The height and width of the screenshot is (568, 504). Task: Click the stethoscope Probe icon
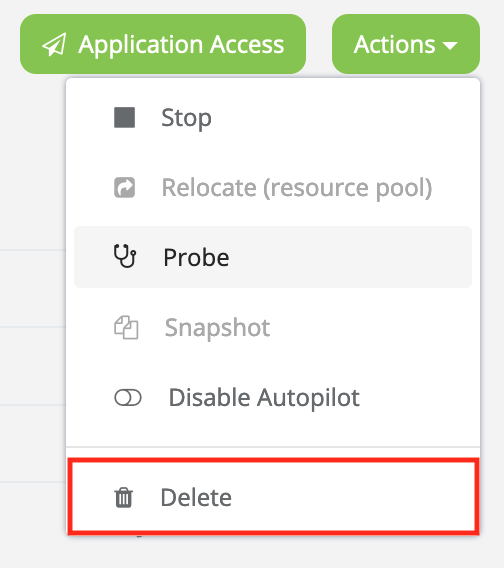125,256
